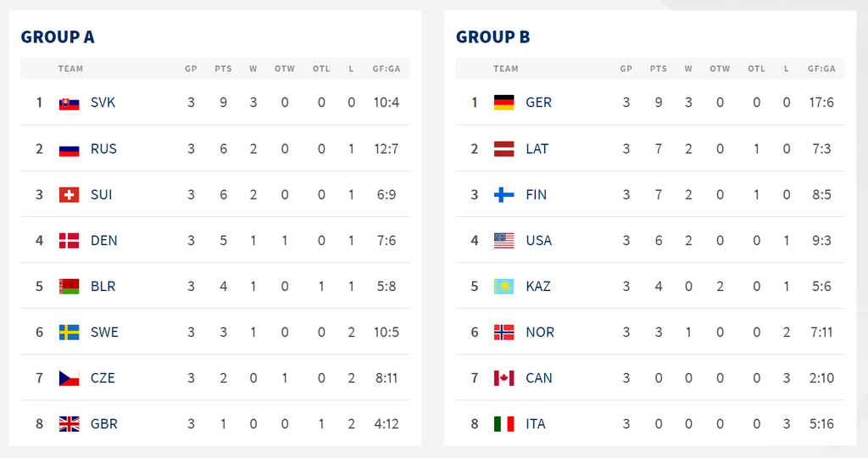The image size is (868, 458).
Task: Click the Sweden flag icon
Action: (x=69, y=332)
